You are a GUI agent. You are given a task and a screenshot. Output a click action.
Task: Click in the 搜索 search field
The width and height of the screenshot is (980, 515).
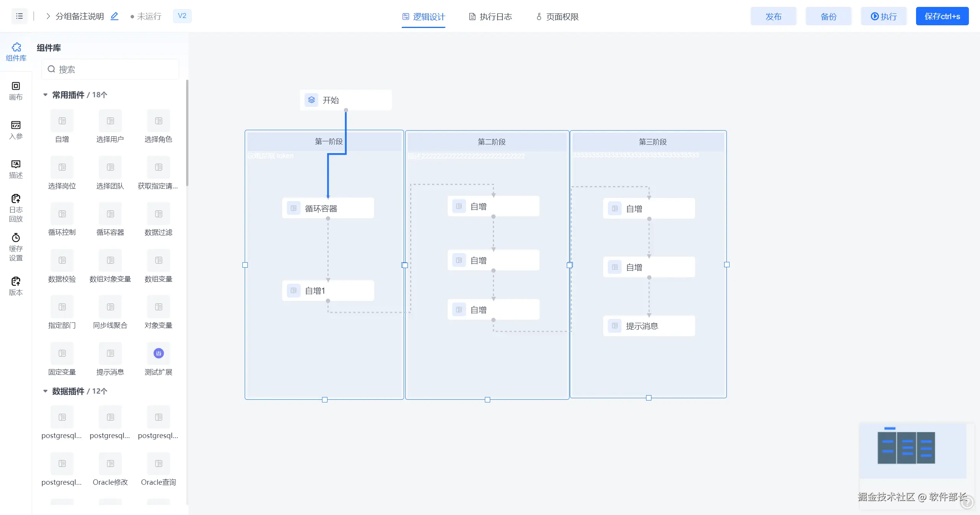(115, 69)
